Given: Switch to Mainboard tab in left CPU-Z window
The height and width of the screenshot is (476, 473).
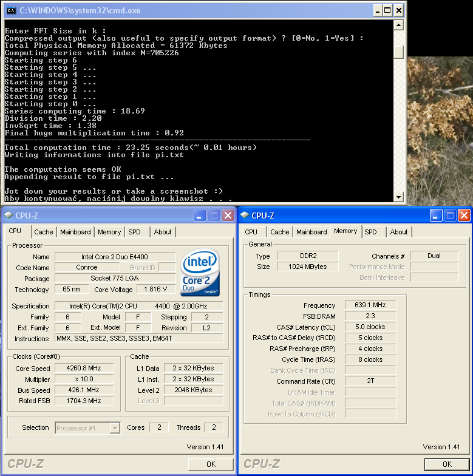Looking at the screenshot, I should point(75,232).
